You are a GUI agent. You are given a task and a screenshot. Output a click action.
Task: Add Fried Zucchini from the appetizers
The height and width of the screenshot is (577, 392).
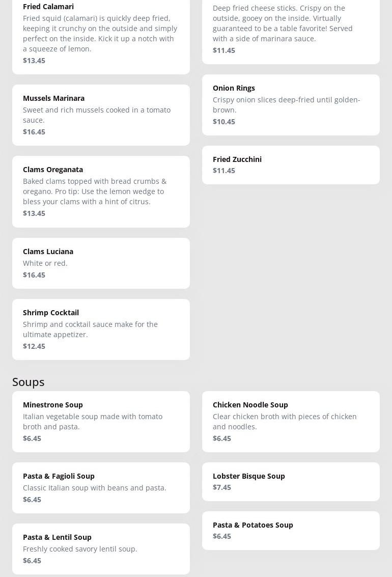tap(237, 159)
